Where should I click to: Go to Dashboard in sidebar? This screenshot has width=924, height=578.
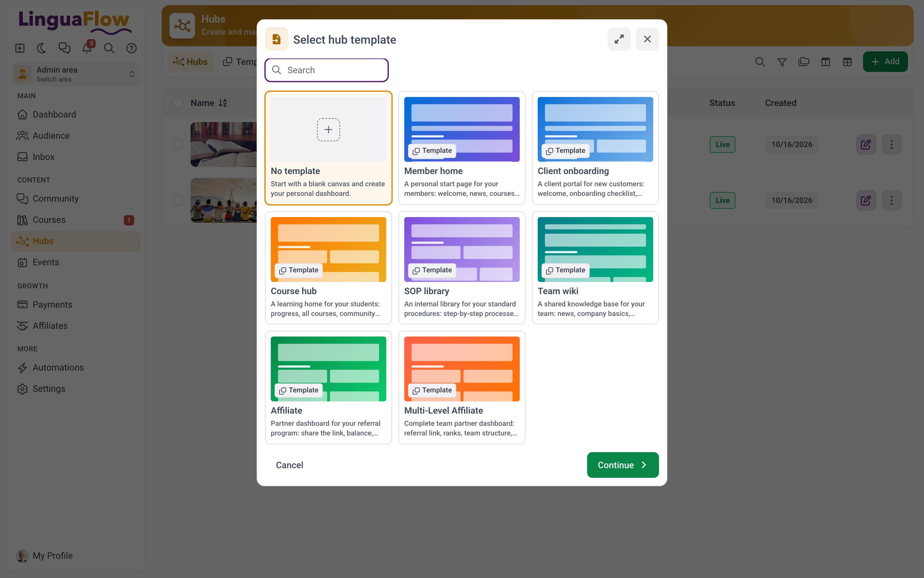point(76,114)
